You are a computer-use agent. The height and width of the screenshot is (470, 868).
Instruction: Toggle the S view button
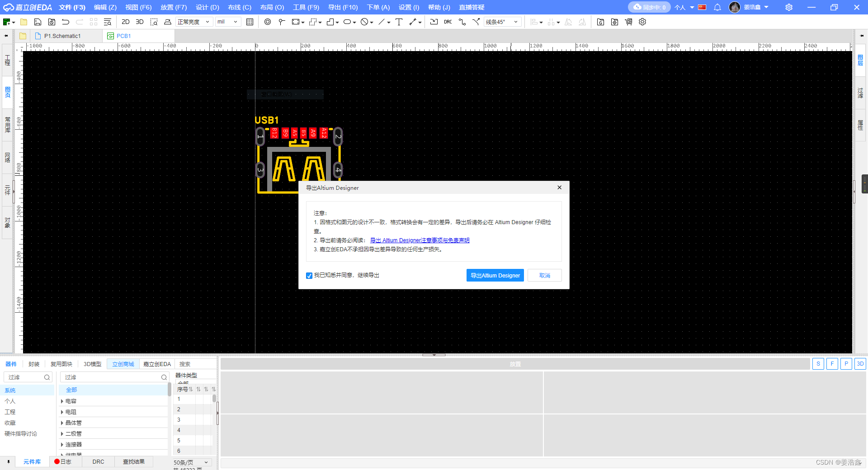[x=818, y=364]
